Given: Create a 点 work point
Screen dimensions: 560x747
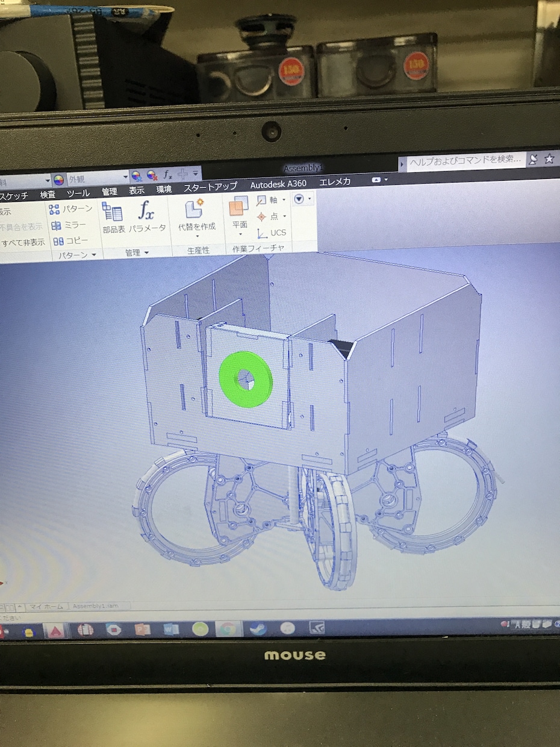Looking at the screenshot, I should 267,216.
